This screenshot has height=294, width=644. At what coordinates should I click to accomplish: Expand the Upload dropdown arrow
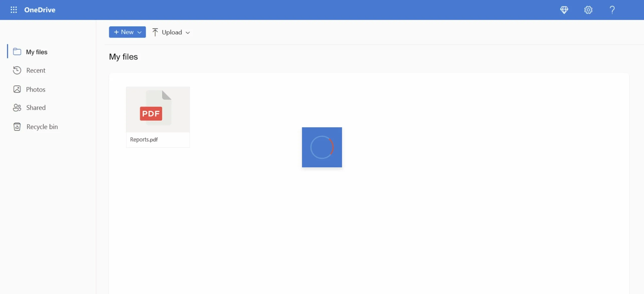187,32
